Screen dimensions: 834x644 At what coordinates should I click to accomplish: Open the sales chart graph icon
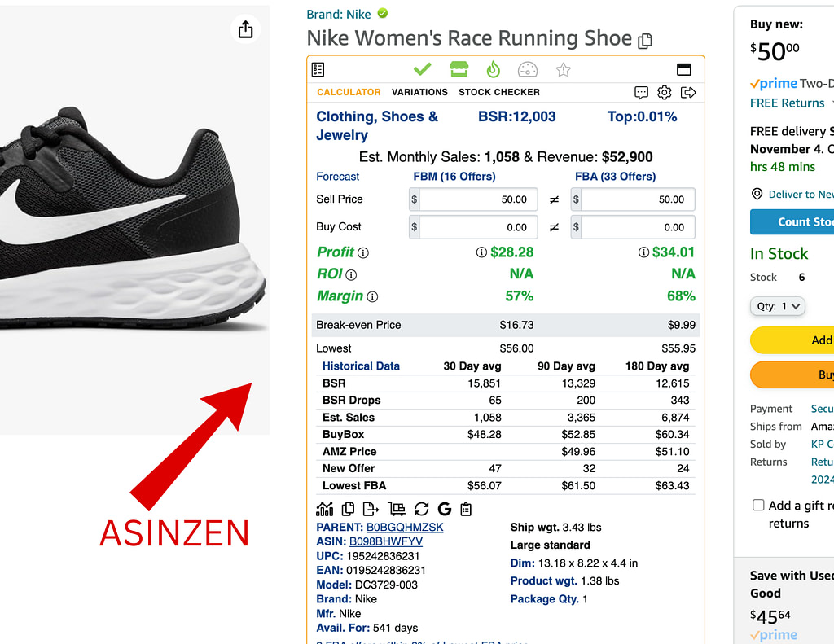325,509
